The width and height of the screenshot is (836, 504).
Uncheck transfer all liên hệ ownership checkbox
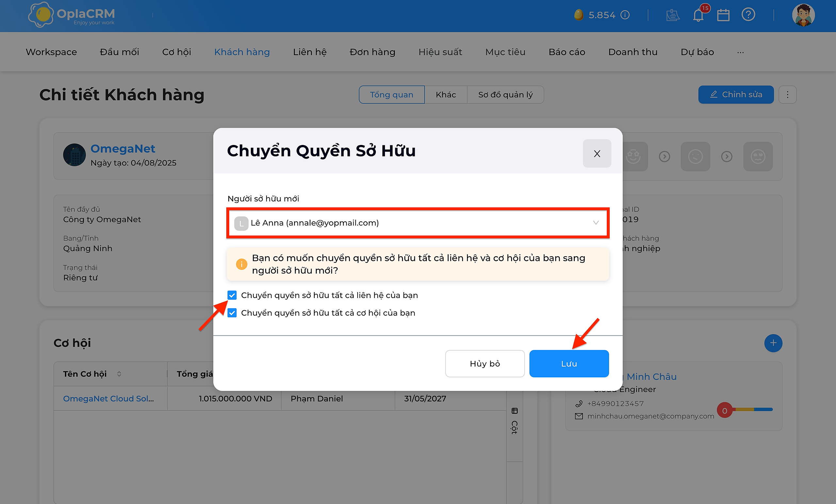pos(232,295)
